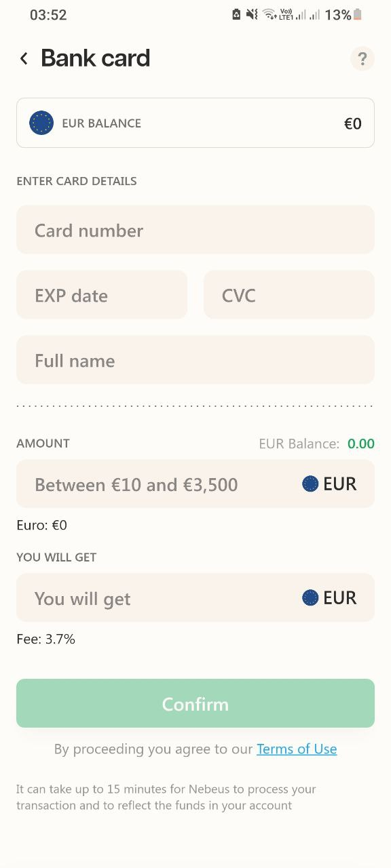Tap the battery icon in status bar
Viewport: 391px width, 868px height.
(358, 14)
